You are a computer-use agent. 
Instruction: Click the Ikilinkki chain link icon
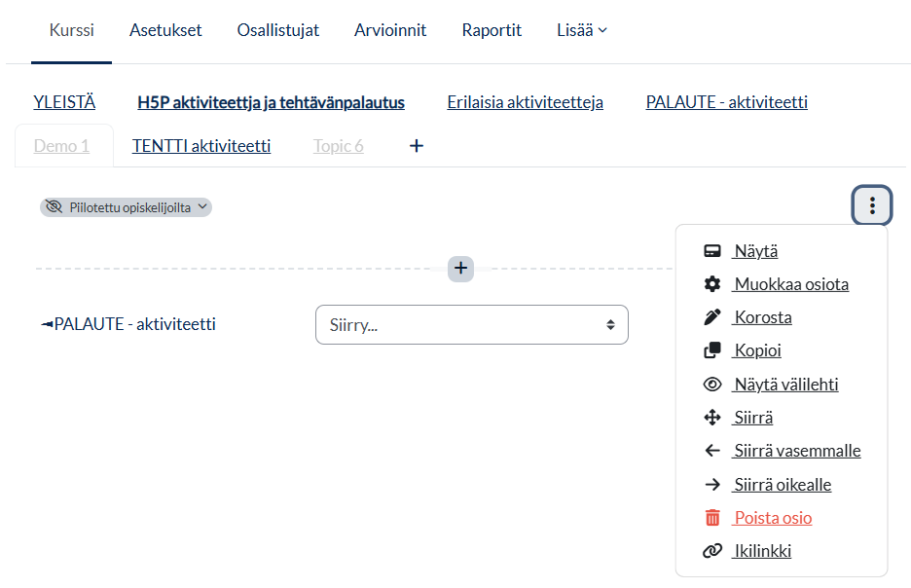(711, 551)
